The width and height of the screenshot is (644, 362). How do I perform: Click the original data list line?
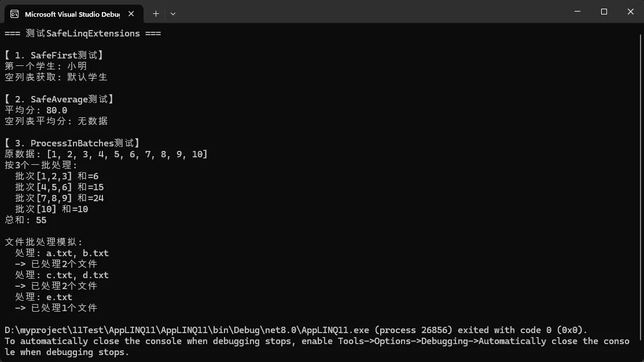106,154
